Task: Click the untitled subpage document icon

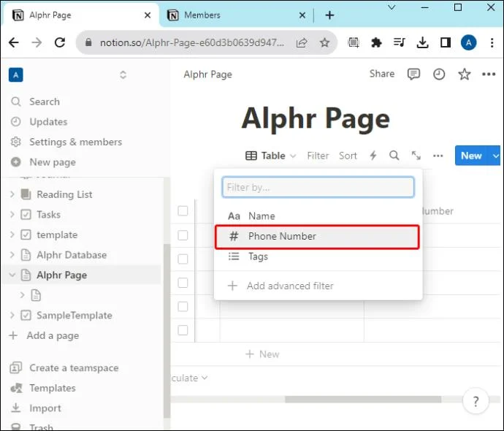Action: click(x=36, y=295)
